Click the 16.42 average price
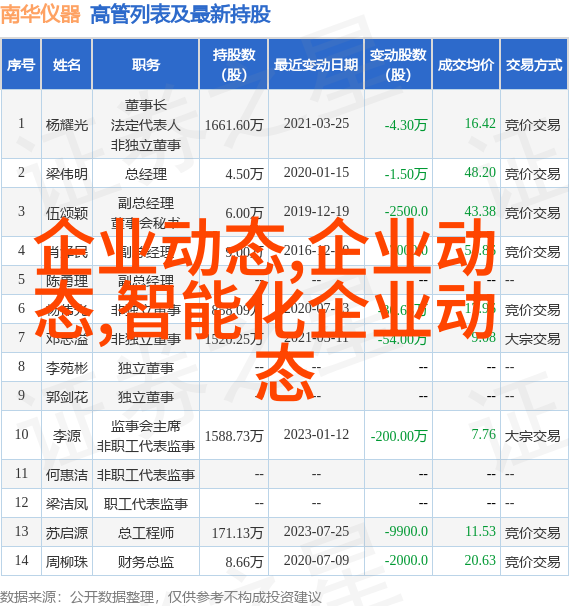This screenshot has width=569, height=606. pos(480,123)
